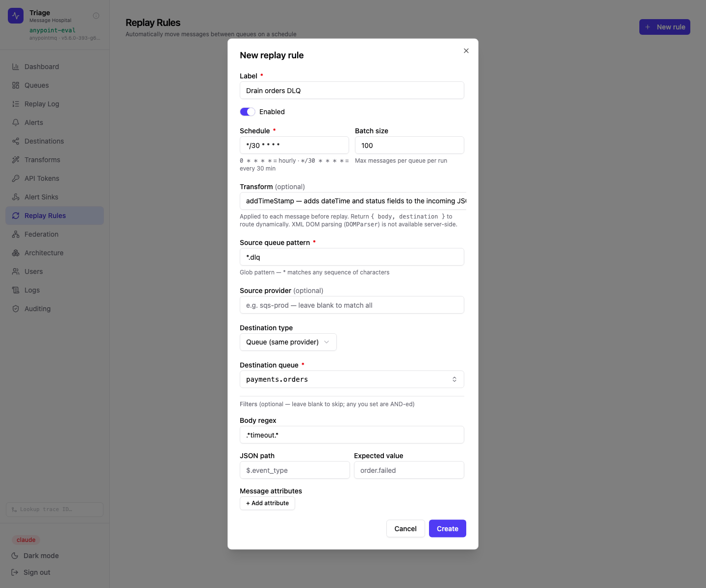Click the Architecture blocks icon
The height and width of the screenshot is (588, 706).
[x=16, y=253]
